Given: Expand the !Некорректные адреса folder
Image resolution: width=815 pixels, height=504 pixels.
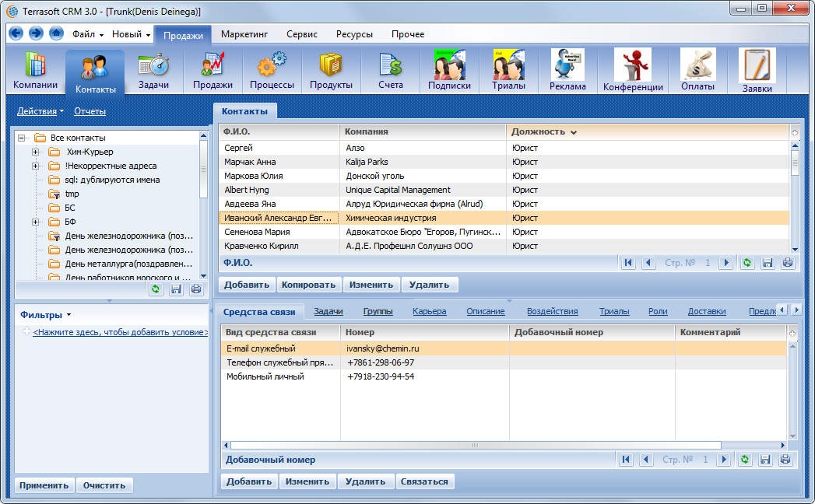Looking at the screenshot, I should click(x=35, y=166).
